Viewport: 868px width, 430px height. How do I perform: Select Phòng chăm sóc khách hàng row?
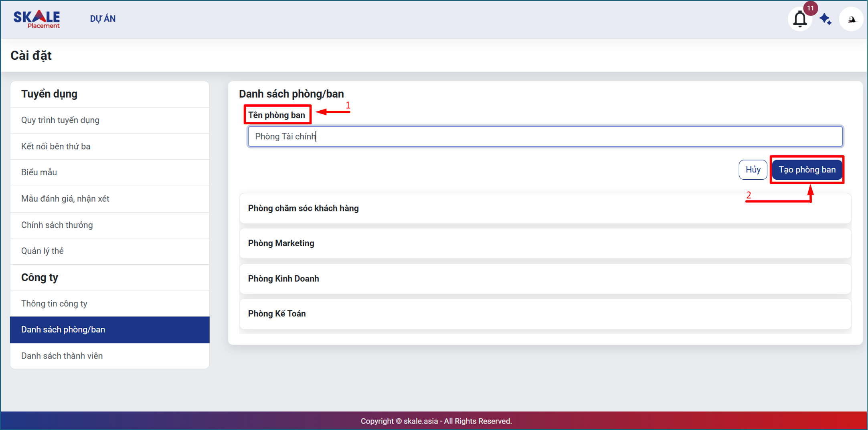(x=545, y=208)
